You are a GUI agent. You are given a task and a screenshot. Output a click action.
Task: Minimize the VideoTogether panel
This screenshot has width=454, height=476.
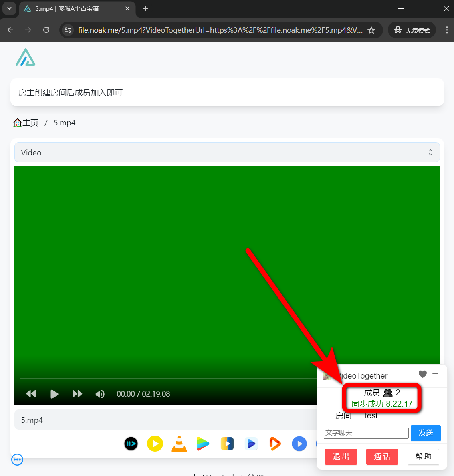[x=436, y=374]
